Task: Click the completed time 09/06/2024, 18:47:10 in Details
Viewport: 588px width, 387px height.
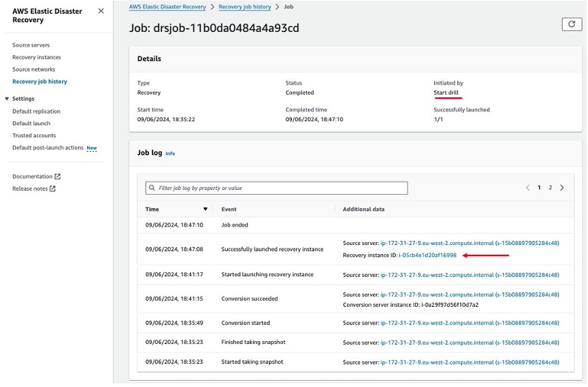Action: 314,120
